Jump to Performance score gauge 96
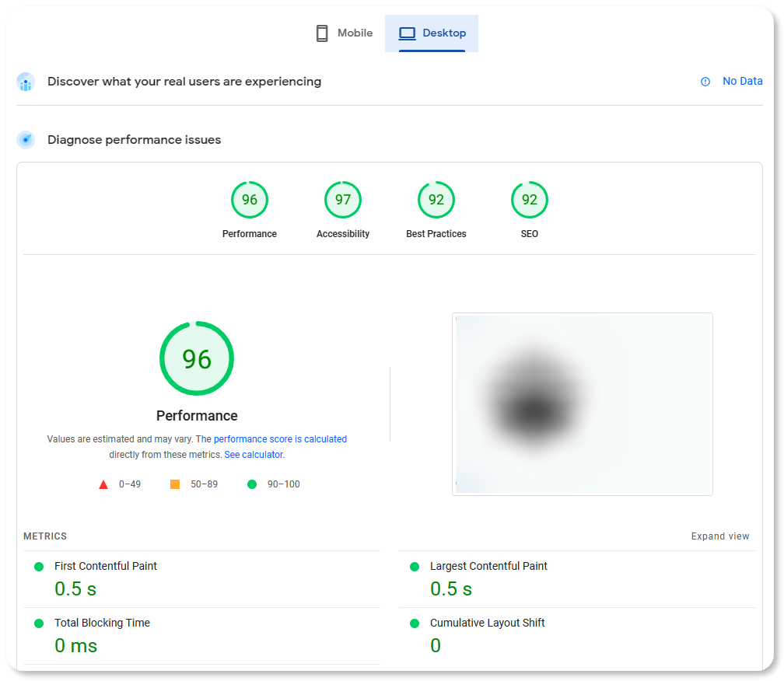The height and width of the screenshot is (681, 784). pyautogui.click(x=250, y=200)
